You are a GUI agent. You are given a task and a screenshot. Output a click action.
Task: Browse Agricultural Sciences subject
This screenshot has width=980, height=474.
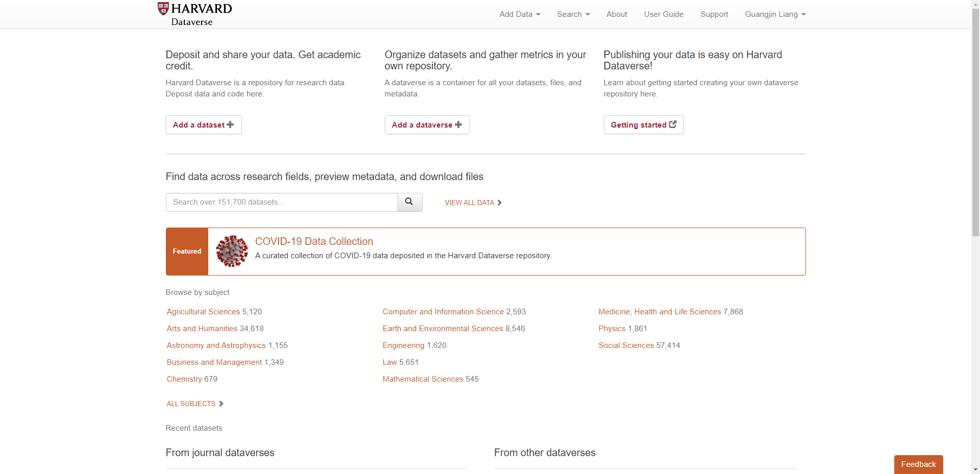coord(203,312)
